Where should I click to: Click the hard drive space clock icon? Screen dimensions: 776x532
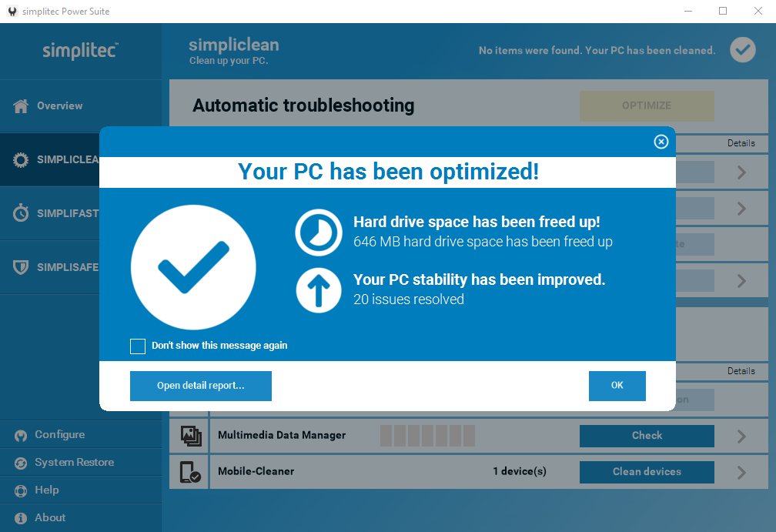pyautogui.click(x=318, y=232)
